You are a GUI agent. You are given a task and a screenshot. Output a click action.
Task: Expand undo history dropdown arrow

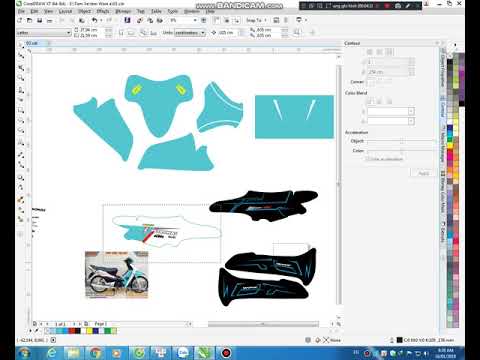tap(101, 20)
